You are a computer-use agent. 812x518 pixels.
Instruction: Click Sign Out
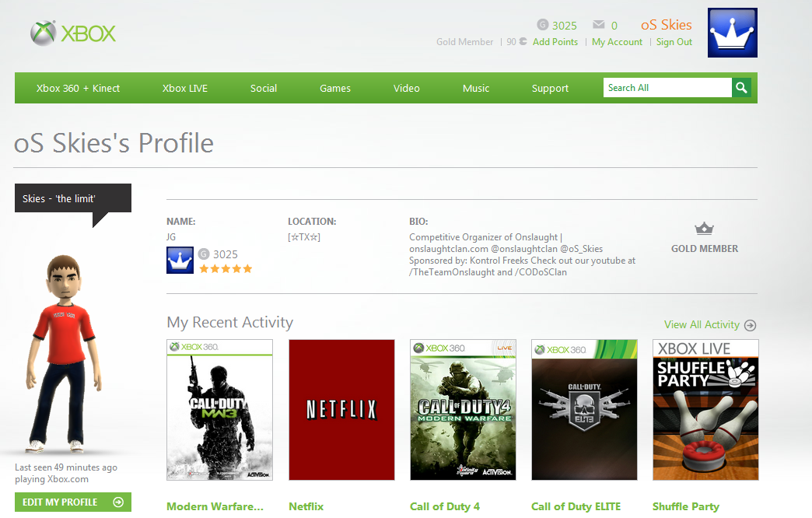(x=674, y=42)
